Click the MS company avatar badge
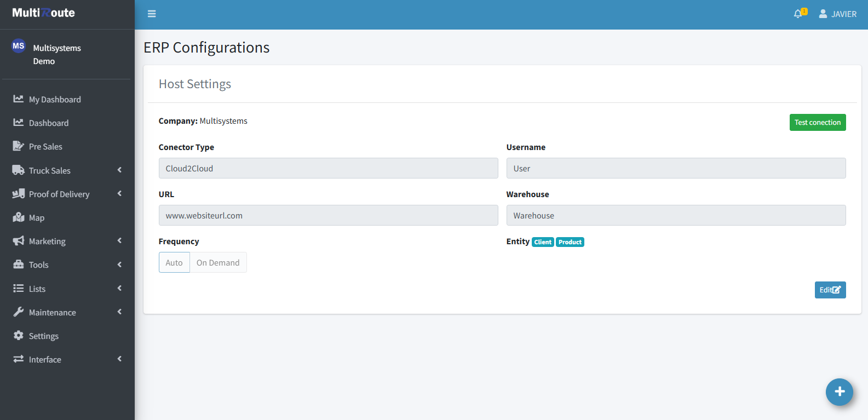Screen dimensions: 868x420 point(19,46)
